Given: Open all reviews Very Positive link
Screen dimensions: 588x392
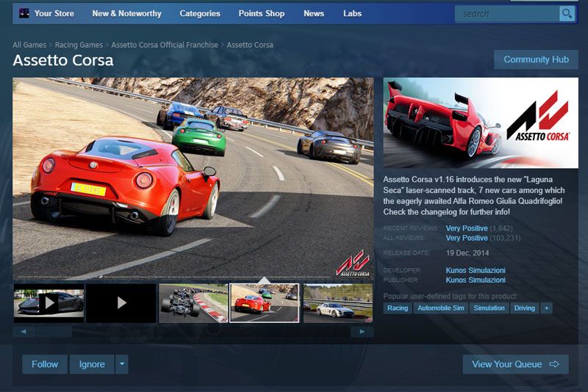Looking at the screenshot, I should [467, 238].
